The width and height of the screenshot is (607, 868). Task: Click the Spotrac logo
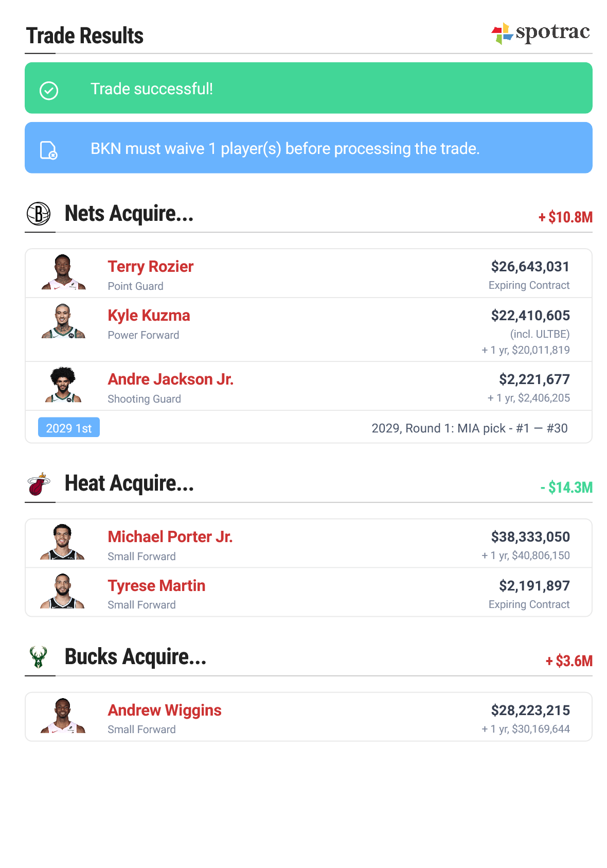(x=540, y=33)
